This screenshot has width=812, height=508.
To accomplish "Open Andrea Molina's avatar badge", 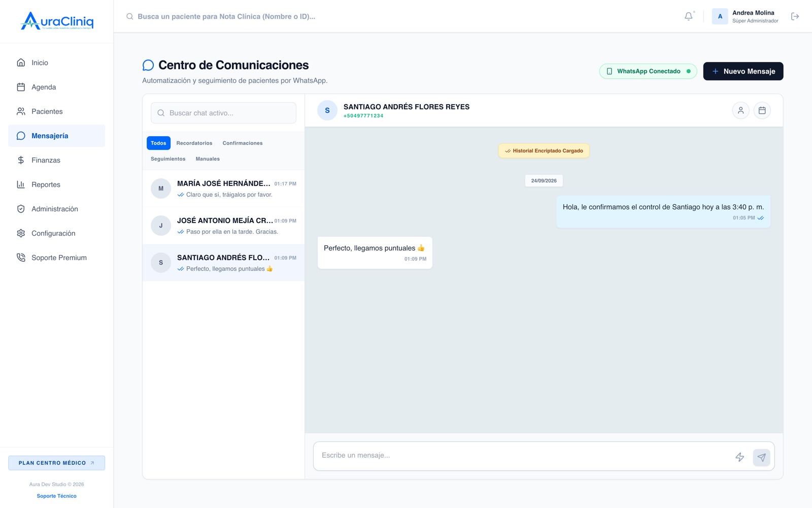I will click(x=720, y=16).
